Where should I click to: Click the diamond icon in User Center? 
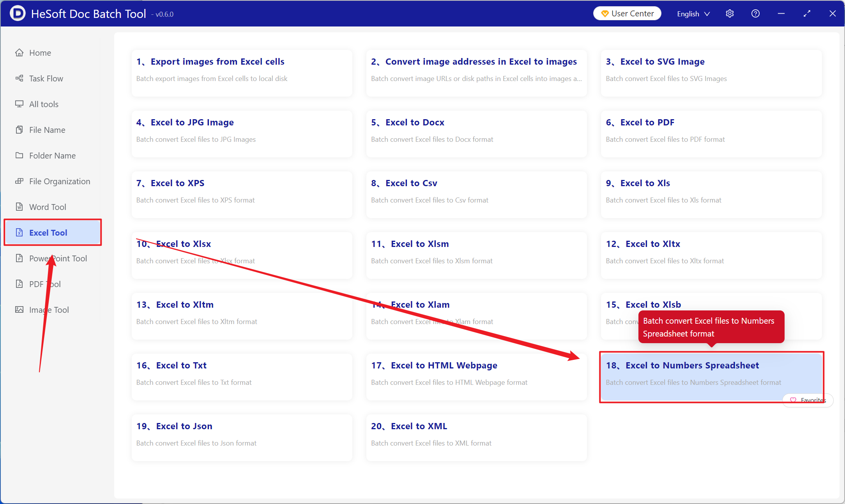(605, 14)
